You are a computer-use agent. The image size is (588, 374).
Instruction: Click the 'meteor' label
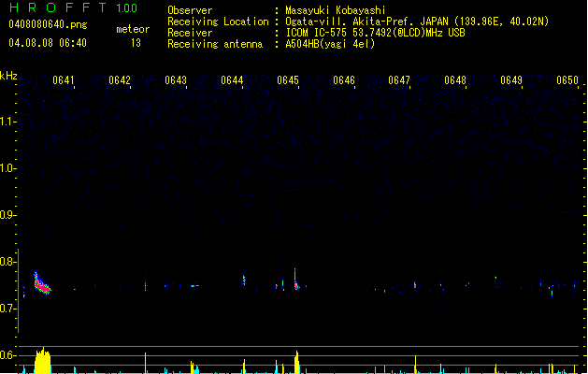(133, 29)
